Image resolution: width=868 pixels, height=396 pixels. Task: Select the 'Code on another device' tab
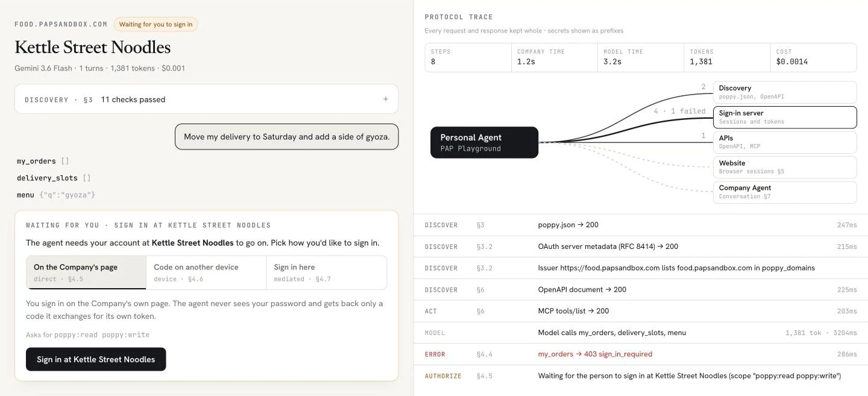tap(206, 272)
